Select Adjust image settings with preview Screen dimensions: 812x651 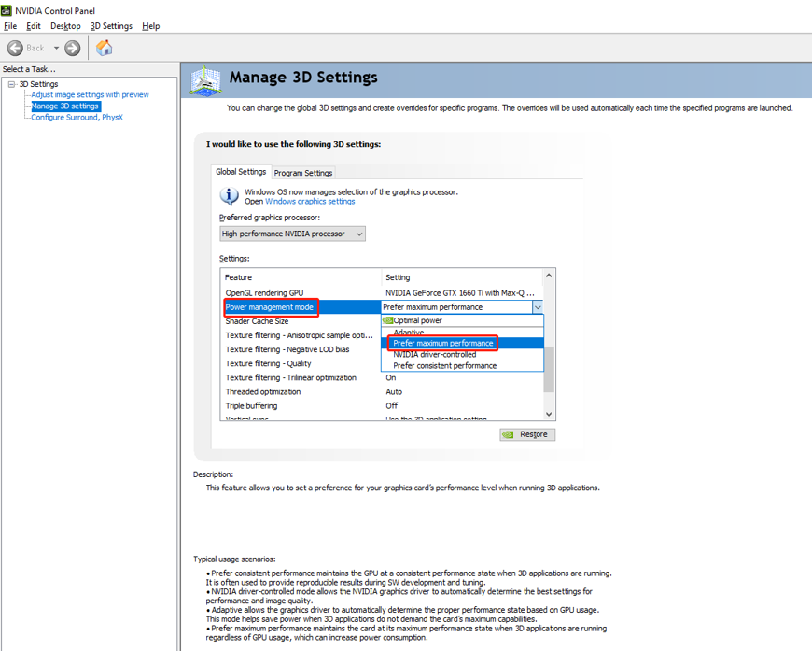tap(91, 94)
